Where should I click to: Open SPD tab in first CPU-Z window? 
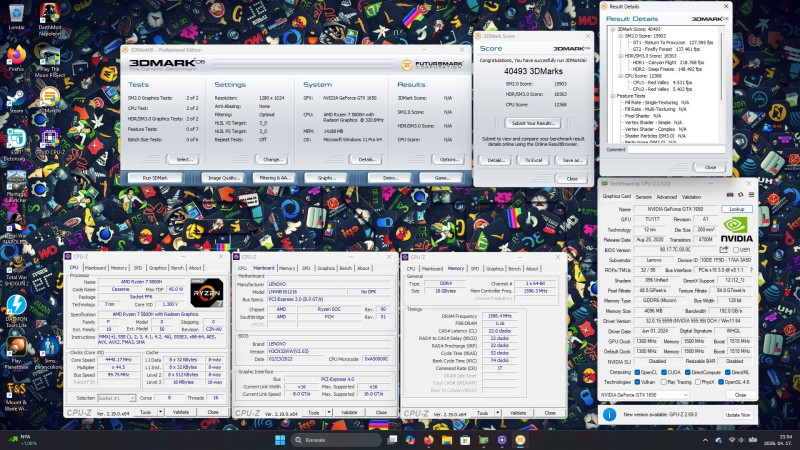tap(138, 268)
